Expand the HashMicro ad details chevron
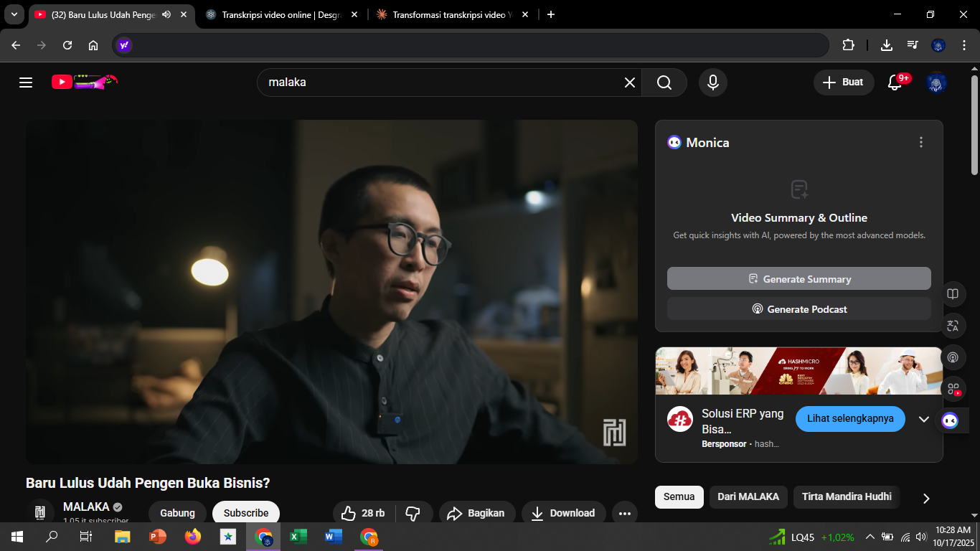Image resolution: width=980 pixels, height=551 pixels. click(x=924, y=419)
